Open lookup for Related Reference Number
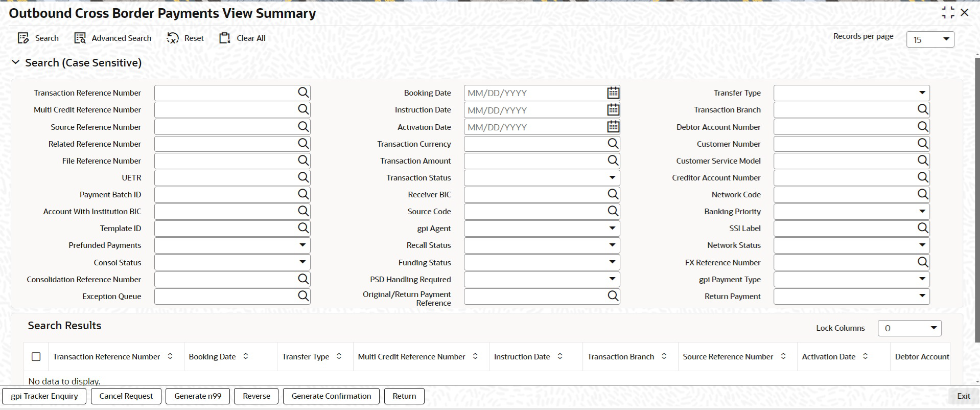The width and height of the screenshot is (980, 410). 304,144
